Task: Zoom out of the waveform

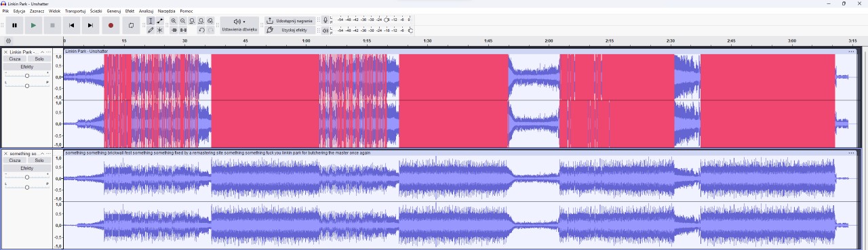Action: [x=183, y=21]
